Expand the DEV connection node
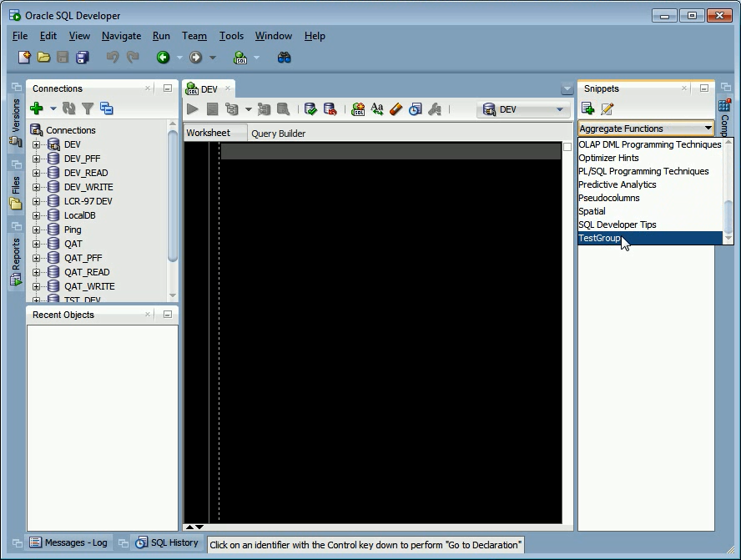Screen dimensions: 741x560 point(36,144)
